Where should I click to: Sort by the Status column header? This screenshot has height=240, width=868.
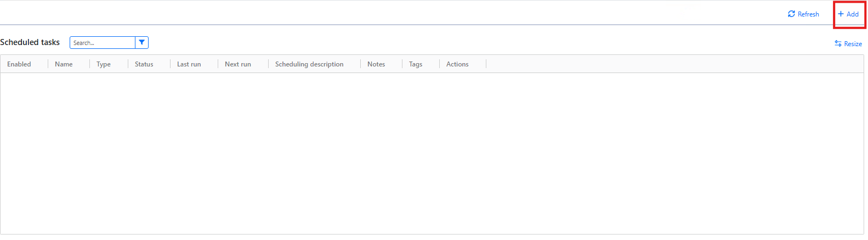[144, 64]
